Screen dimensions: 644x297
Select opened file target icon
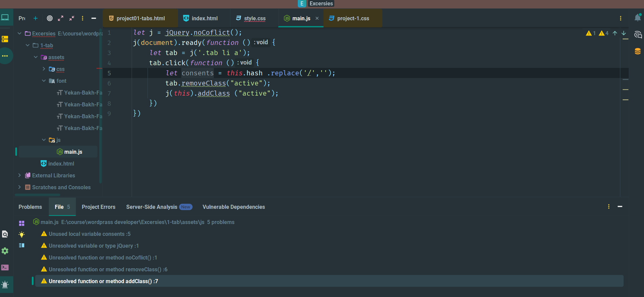point(50,18)
